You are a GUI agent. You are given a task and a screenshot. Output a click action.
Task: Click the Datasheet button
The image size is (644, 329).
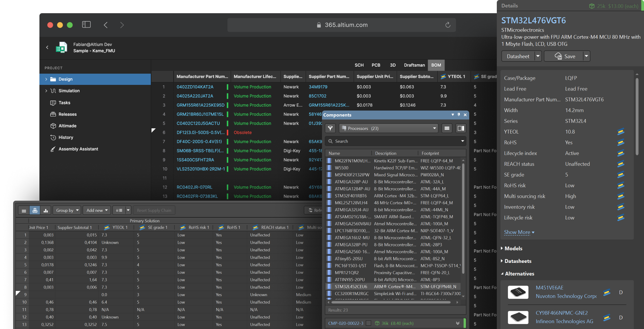tap(518, 56)
